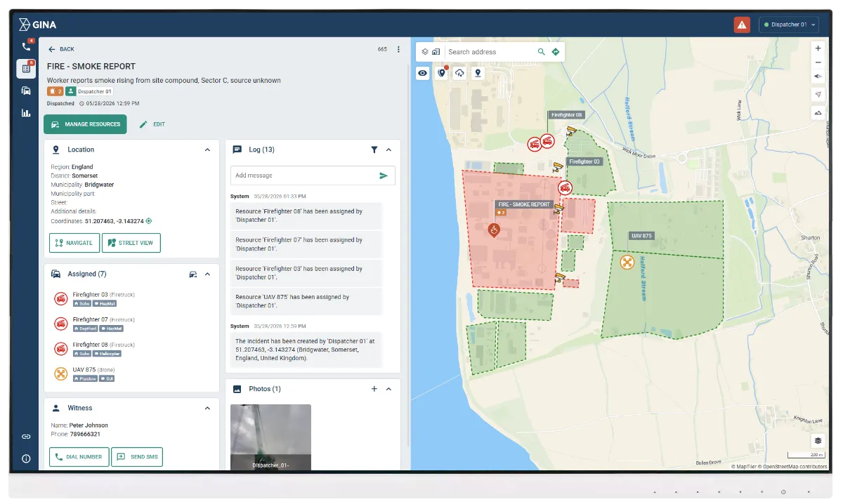Image resolution: width=843 pixels, height=504 pixels.
Task: Click the 'Firefighter 08' map label
Action: [x=567, y=114]
